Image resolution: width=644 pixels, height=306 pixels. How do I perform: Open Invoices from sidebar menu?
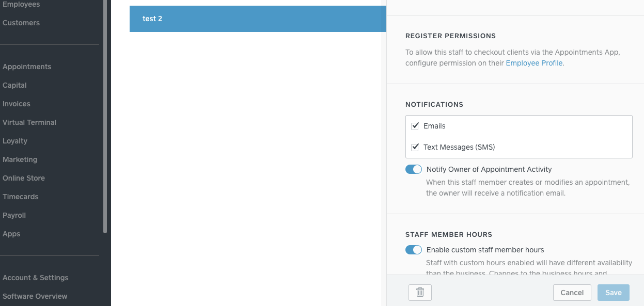[17, 104]
